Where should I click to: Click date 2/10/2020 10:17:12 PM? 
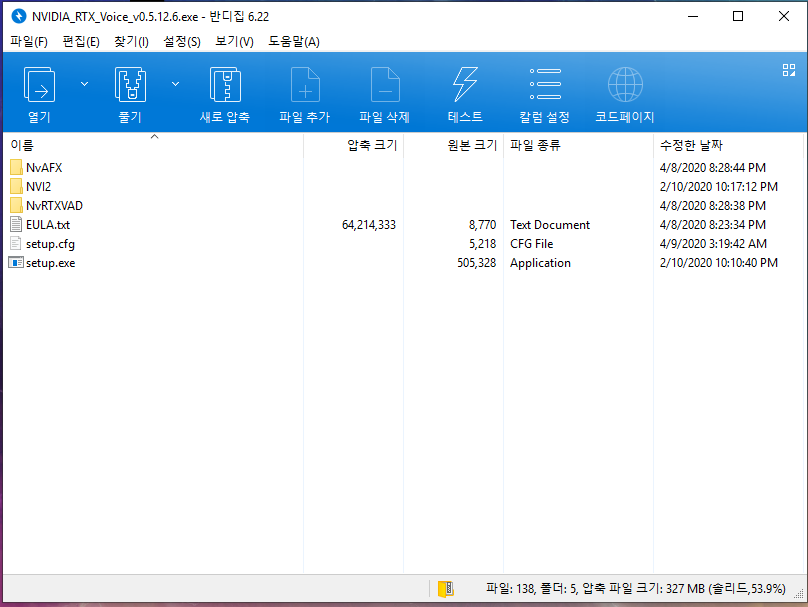click(x=719, y=187)
